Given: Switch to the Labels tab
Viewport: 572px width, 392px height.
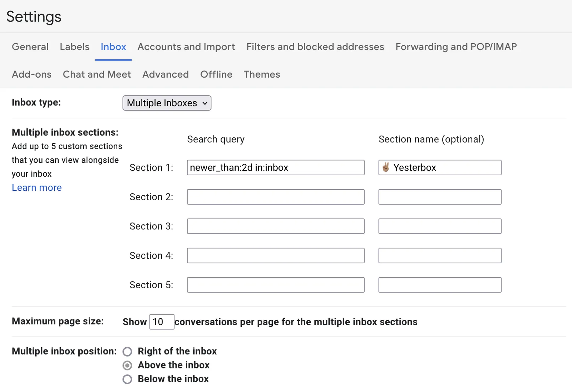Looking at the screenshot, I should (74, 47).
